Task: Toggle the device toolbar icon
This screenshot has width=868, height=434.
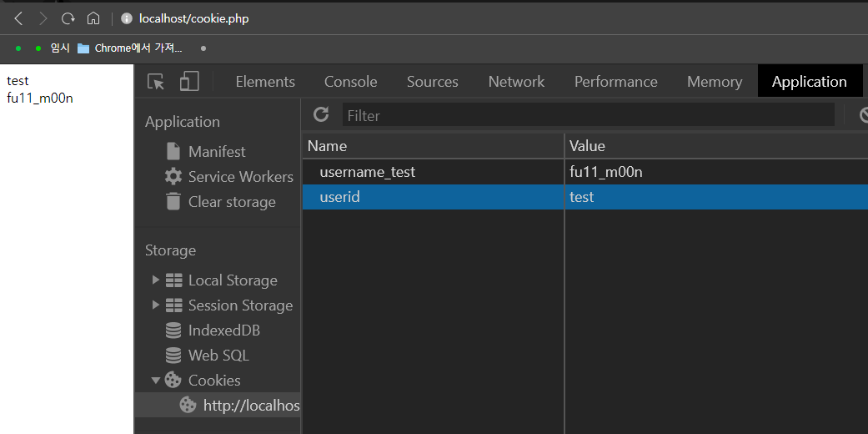Action: coord(189,82)
